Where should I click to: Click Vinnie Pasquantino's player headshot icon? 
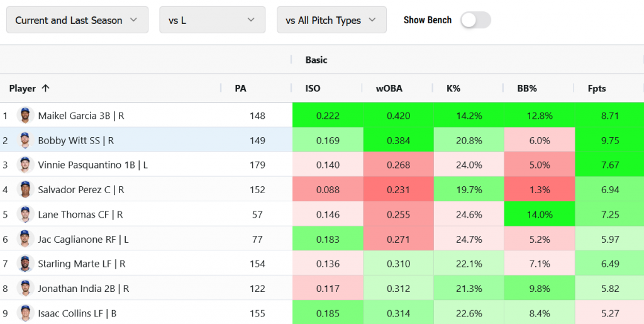pyautogui.click(x=25, y=165)
